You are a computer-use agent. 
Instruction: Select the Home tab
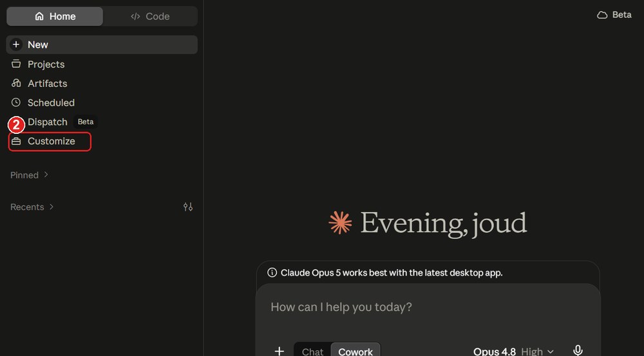[x=55, y=17]
